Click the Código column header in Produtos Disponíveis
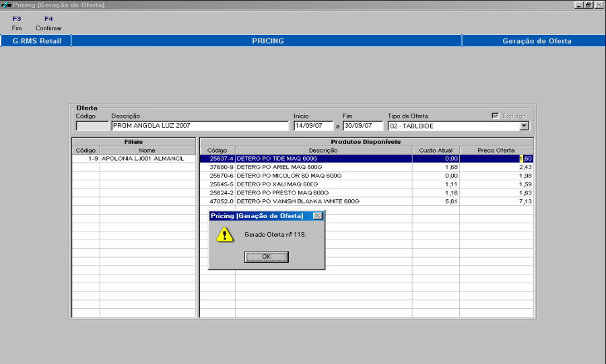This screenshot has width=606, height=364. pyautogui.click(x=217, y=151)
